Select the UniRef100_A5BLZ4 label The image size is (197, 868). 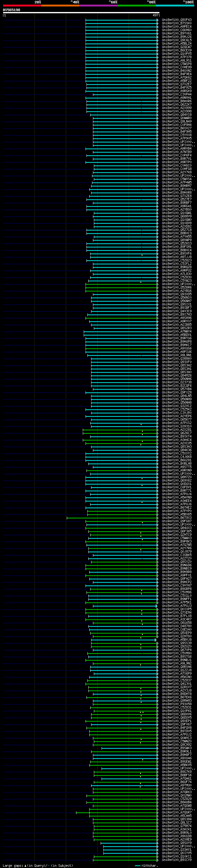click(x=177, y=43)
